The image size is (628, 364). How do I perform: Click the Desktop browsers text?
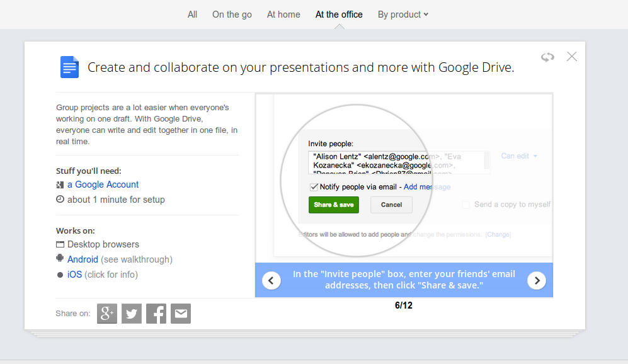pyautogui.click(x=103, y=244)
